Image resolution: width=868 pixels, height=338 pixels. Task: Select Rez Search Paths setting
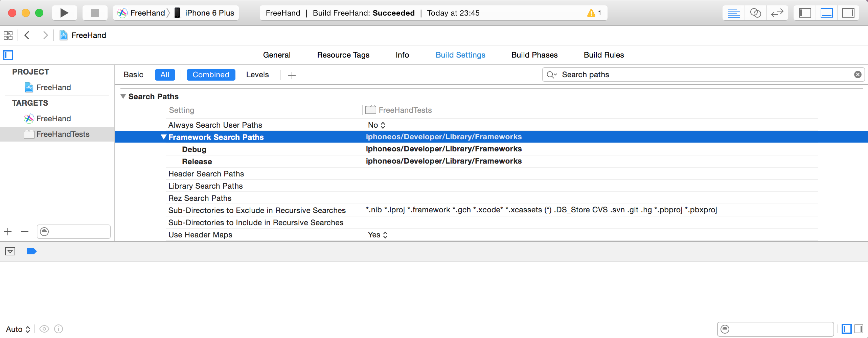click(x=492, y=198)
